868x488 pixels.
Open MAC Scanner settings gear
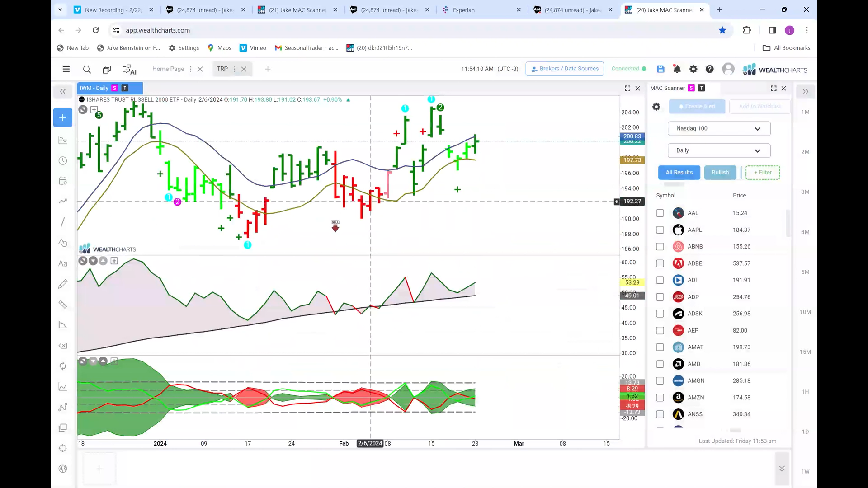[x=656, y=107]
